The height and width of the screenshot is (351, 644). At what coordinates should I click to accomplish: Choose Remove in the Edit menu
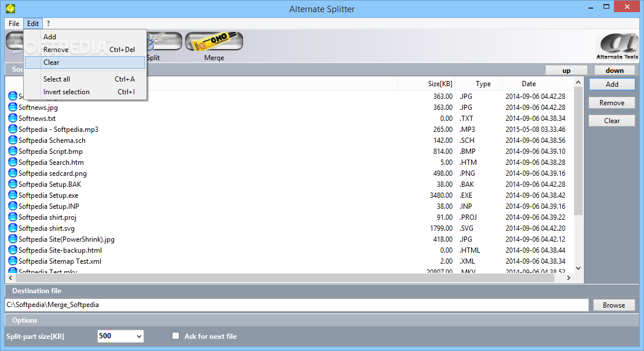click(x=85, y=49)
